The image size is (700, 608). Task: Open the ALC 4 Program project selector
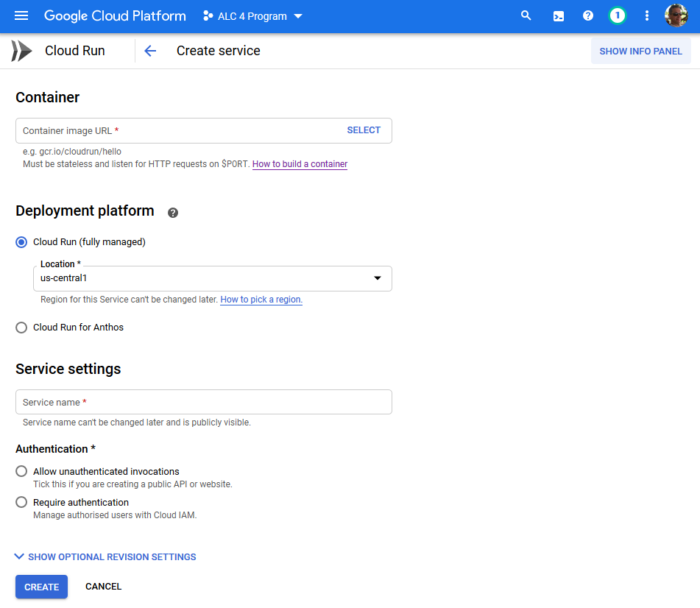pyautogui.click(x=252, y=16)
